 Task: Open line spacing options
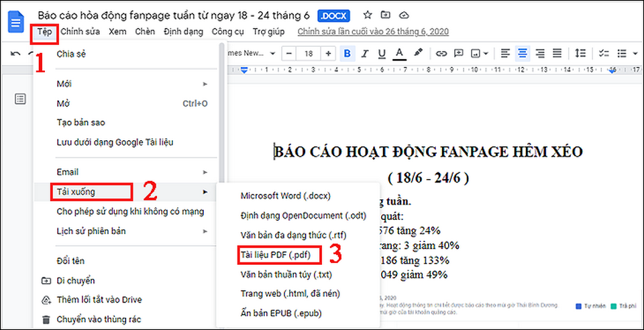580,53
